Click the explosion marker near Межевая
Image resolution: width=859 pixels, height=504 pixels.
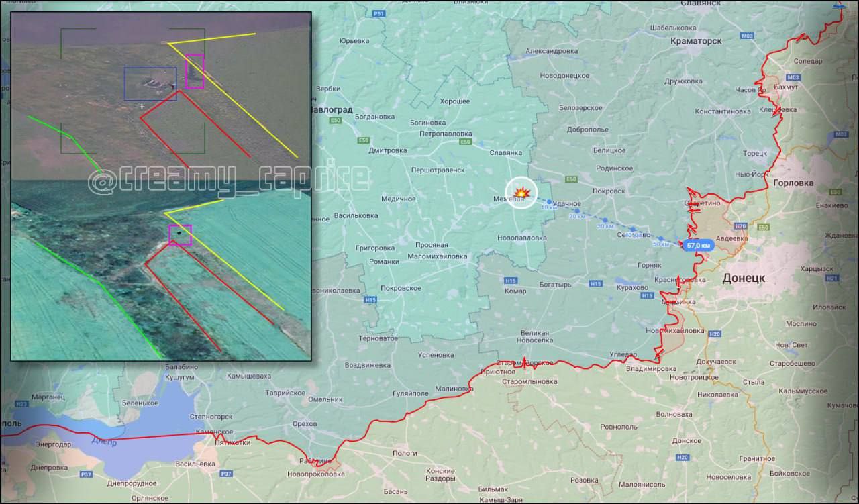(x=521, y=193)
